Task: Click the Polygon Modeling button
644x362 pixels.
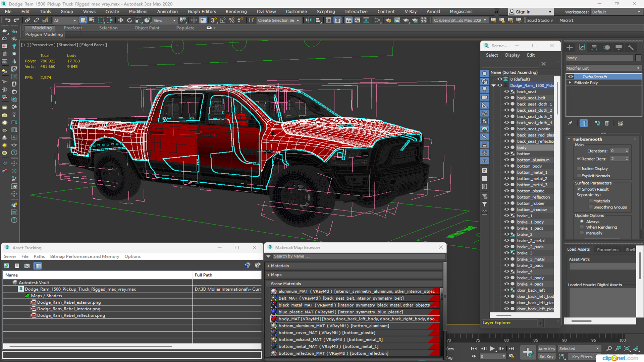Action: [44, 35]
